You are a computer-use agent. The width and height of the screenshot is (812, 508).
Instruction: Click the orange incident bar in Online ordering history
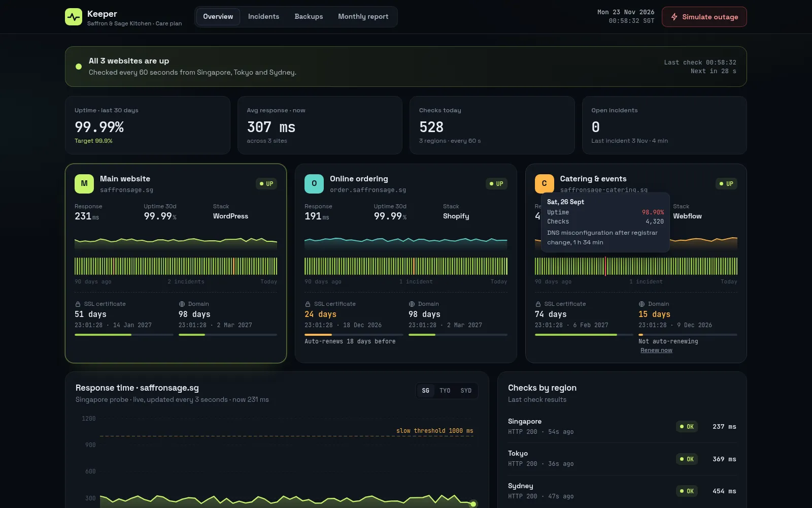[x=414, y=266]
